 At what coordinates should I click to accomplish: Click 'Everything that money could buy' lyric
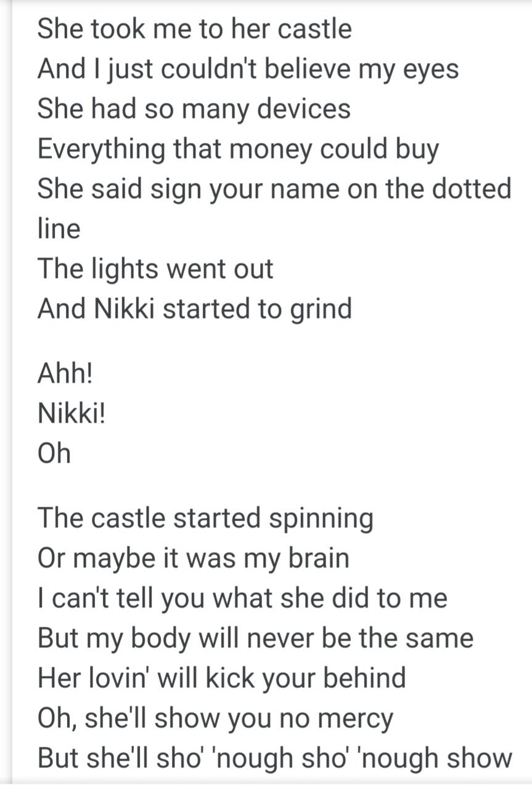coord(238,150)
